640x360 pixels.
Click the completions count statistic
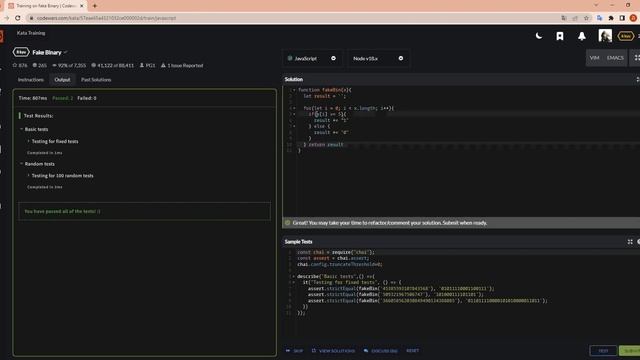click(x=113, y=65)
